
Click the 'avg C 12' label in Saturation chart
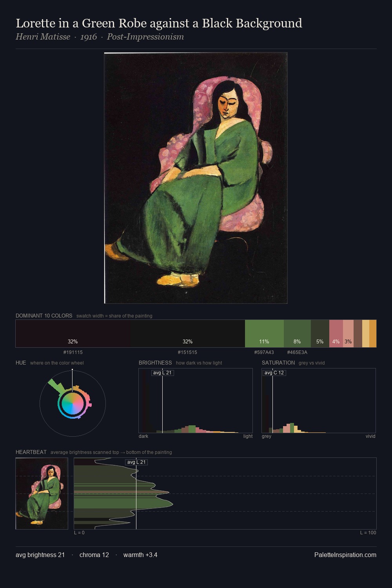[x=274, y=373]
